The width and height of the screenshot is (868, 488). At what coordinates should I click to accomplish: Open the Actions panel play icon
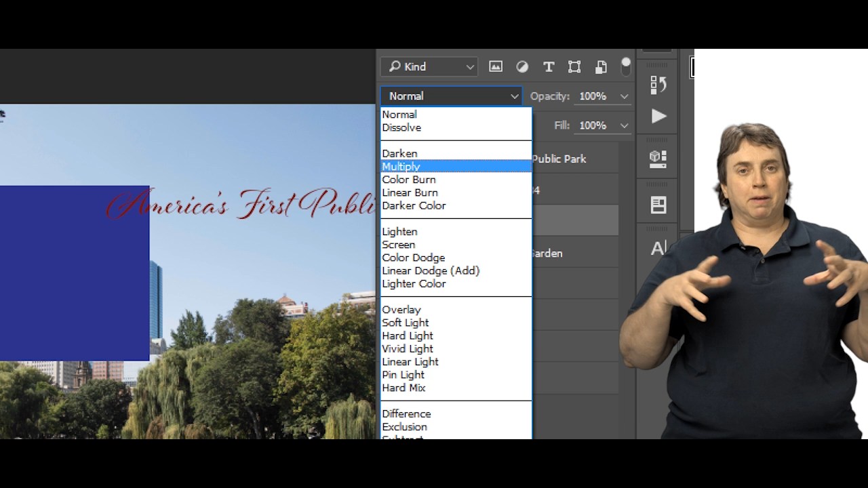coord(658,116)
